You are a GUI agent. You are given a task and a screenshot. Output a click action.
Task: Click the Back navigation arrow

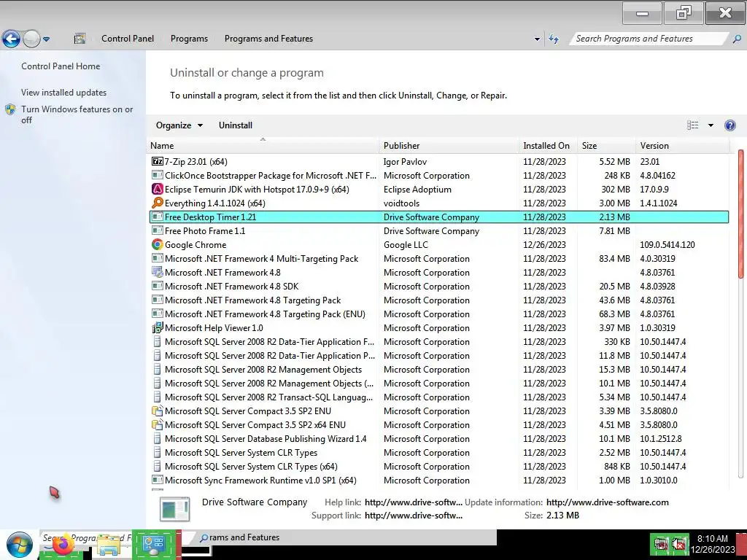(x=11, y=39)
